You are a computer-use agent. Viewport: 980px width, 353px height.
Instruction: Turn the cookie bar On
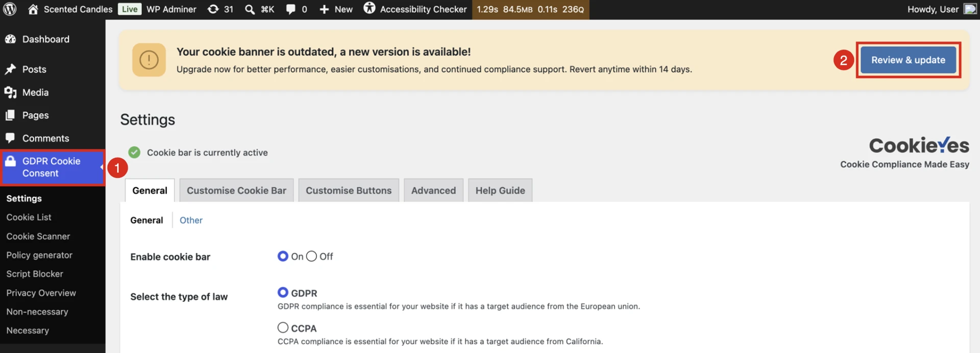click(283, 256)
